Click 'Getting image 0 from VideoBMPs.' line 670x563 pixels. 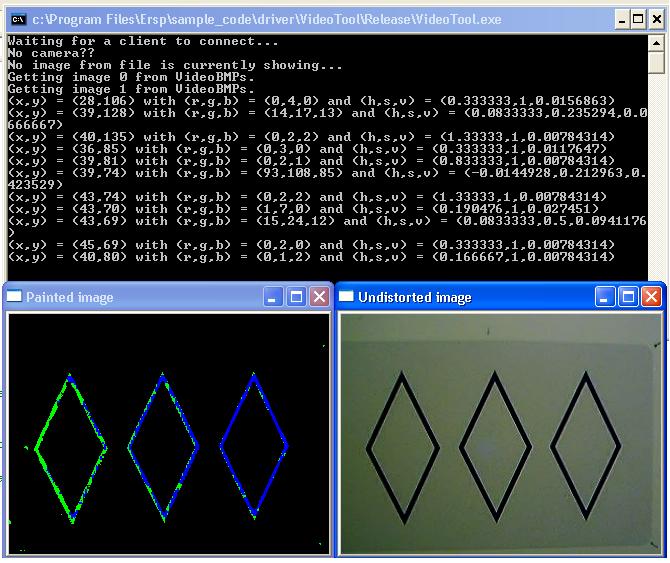131,77
